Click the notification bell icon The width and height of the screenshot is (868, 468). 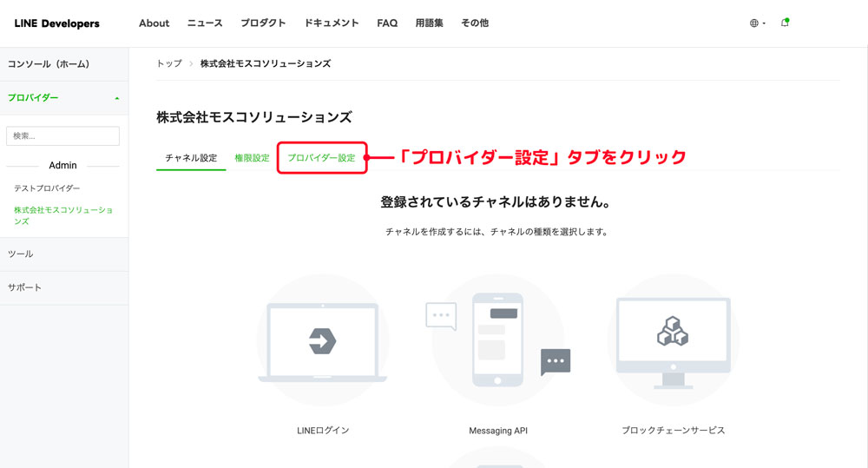point(785,23)
